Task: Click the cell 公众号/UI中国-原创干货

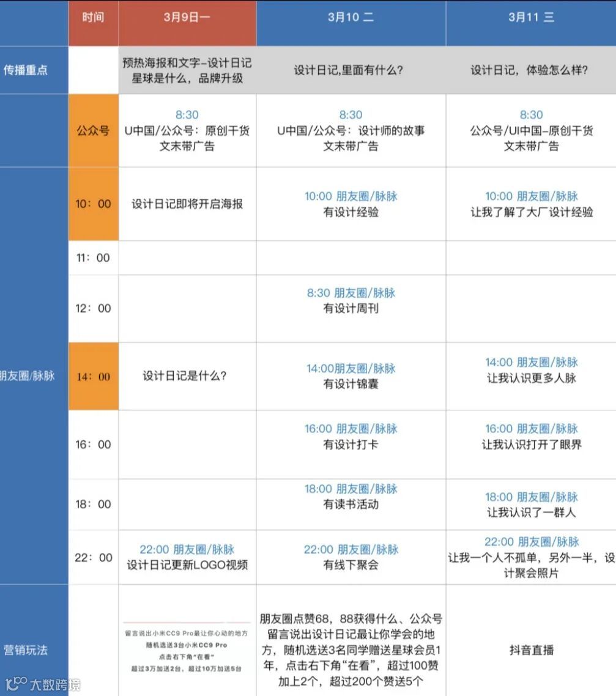Action: tap(531, 130)
